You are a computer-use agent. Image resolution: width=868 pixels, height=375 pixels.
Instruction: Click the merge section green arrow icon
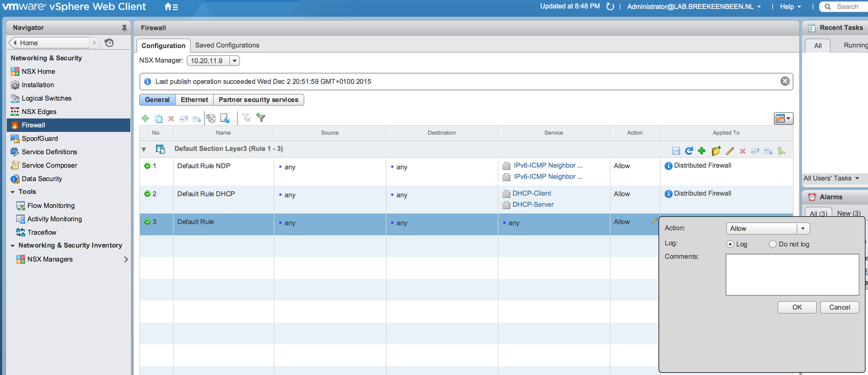coord(781,151)
